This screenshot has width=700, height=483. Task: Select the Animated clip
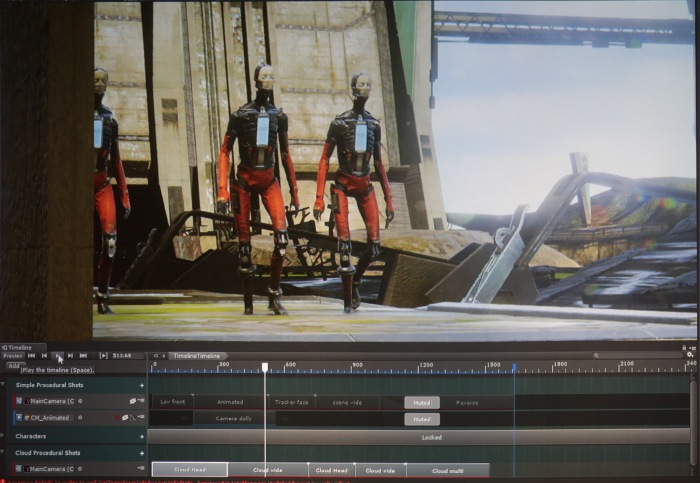tap(229, 402)
